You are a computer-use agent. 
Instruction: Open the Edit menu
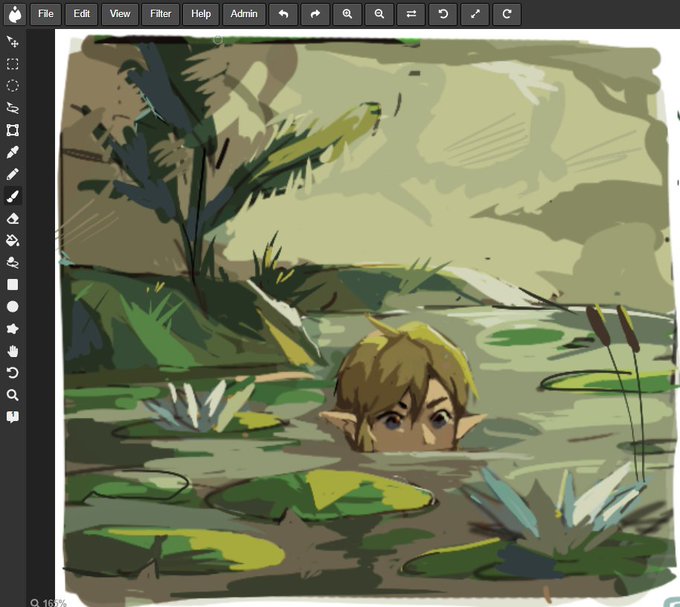click(81, 14)
